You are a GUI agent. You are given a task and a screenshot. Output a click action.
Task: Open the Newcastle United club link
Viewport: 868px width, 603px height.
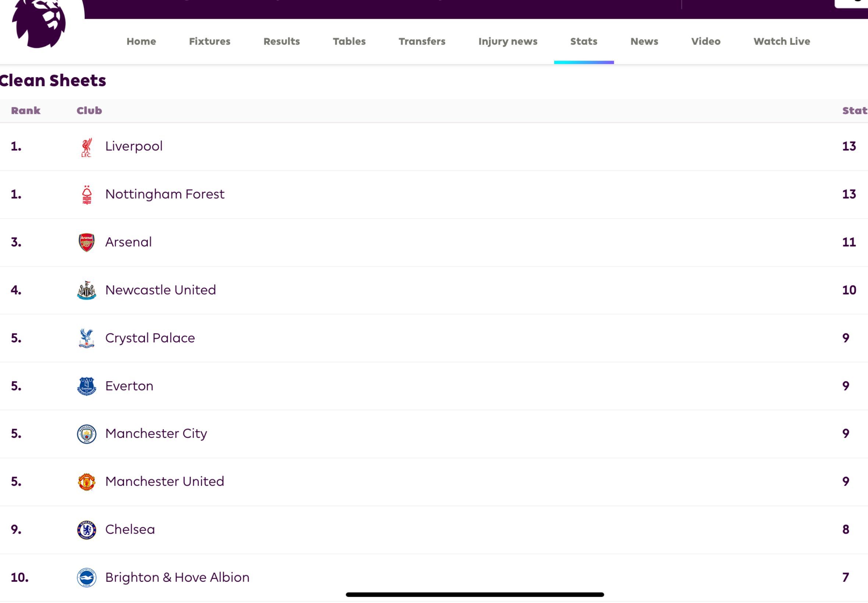(161, 290)
